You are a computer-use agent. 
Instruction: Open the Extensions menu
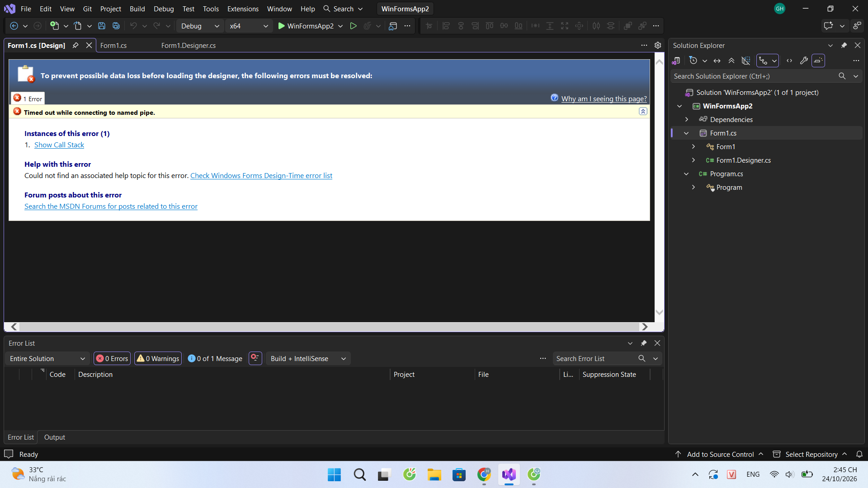[243, 9]
